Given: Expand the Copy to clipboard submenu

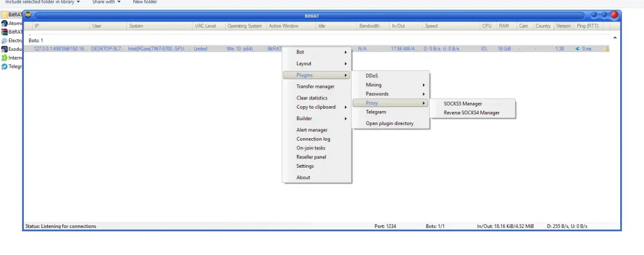Looking at the screenshot, I should (x=316, y=107).
